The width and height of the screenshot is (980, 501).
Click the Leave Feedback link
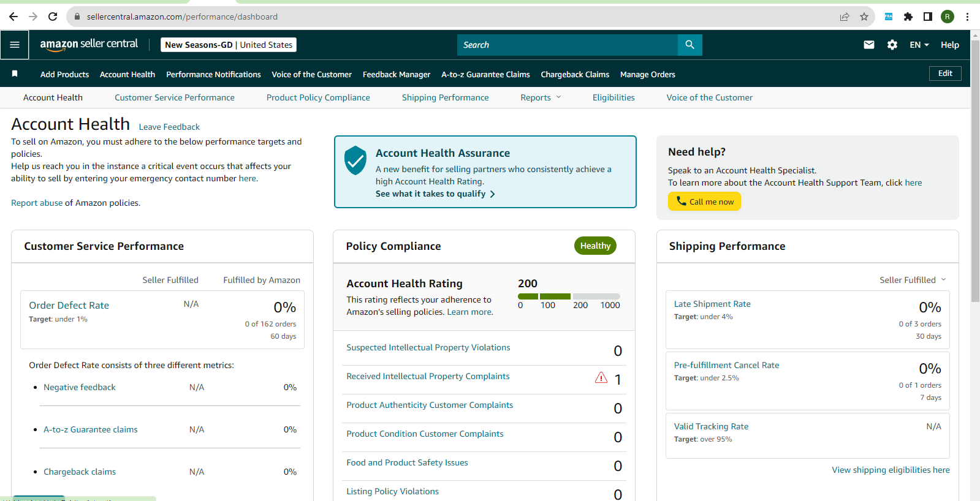tap(169, 127)
